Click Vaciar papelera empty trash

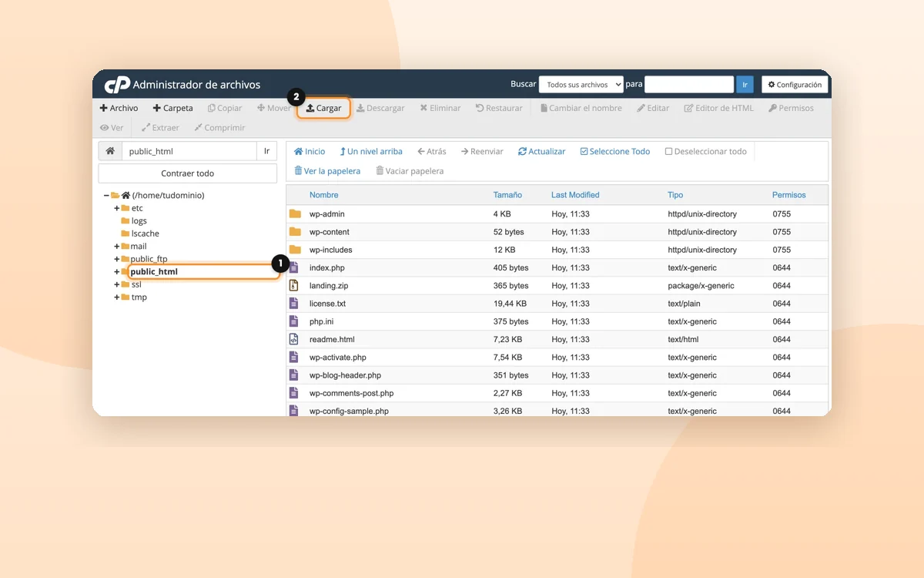[410, 171]
